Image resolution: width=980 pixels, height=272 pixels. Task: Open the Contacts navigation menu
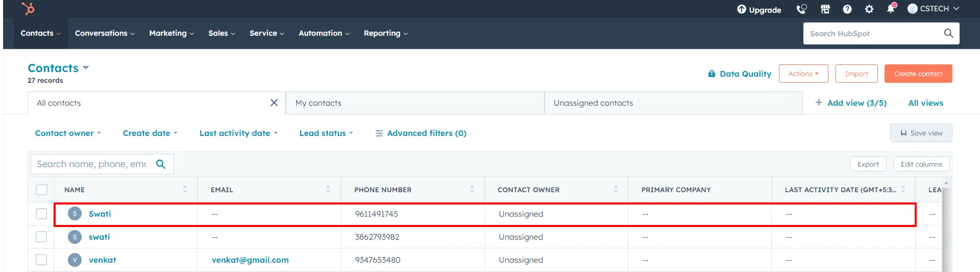(x=40, y=33)
